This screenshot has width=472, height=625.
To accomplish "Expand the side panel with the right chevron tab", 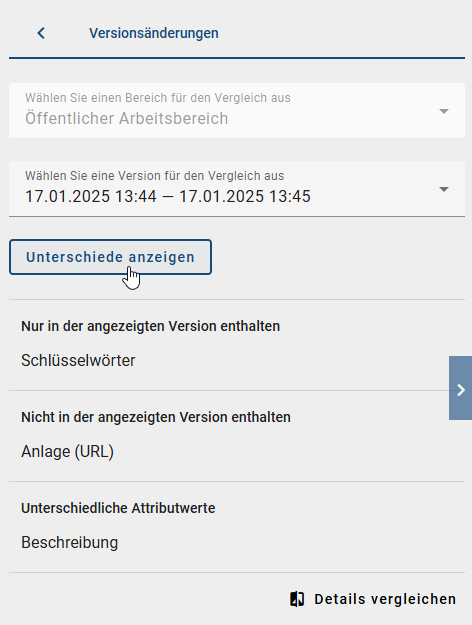I will tap(460, 388).
